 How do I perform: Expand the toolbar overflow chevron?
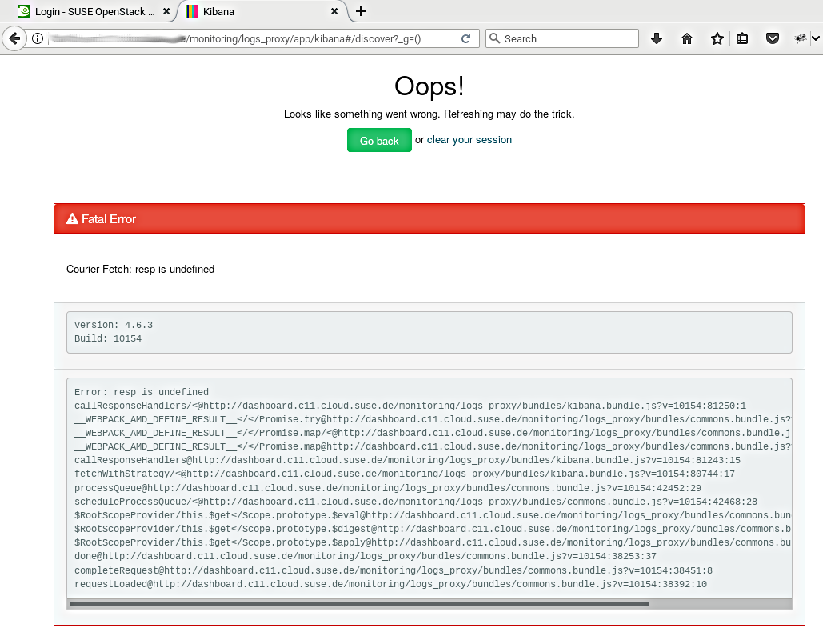coord(816,38)
